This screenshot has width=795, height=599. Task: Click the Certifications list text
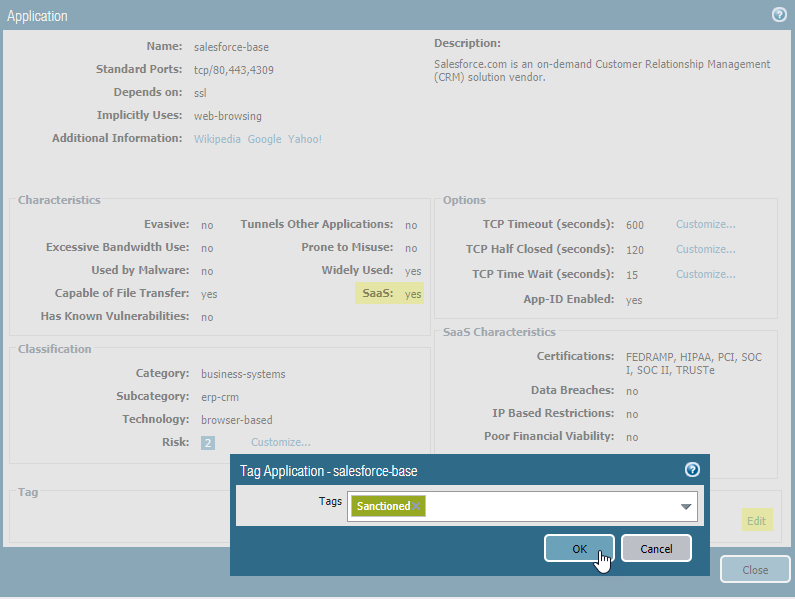click(694, 364)
